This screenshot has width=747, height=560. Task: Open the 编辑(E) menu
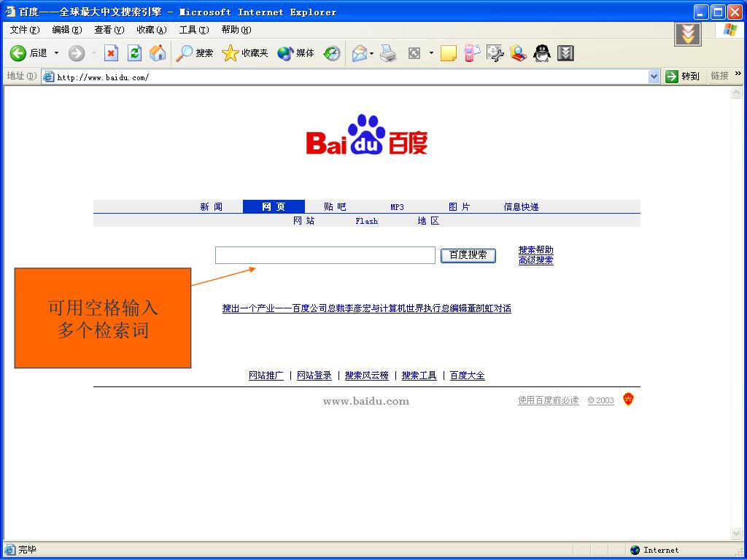[x=66, y=29]
